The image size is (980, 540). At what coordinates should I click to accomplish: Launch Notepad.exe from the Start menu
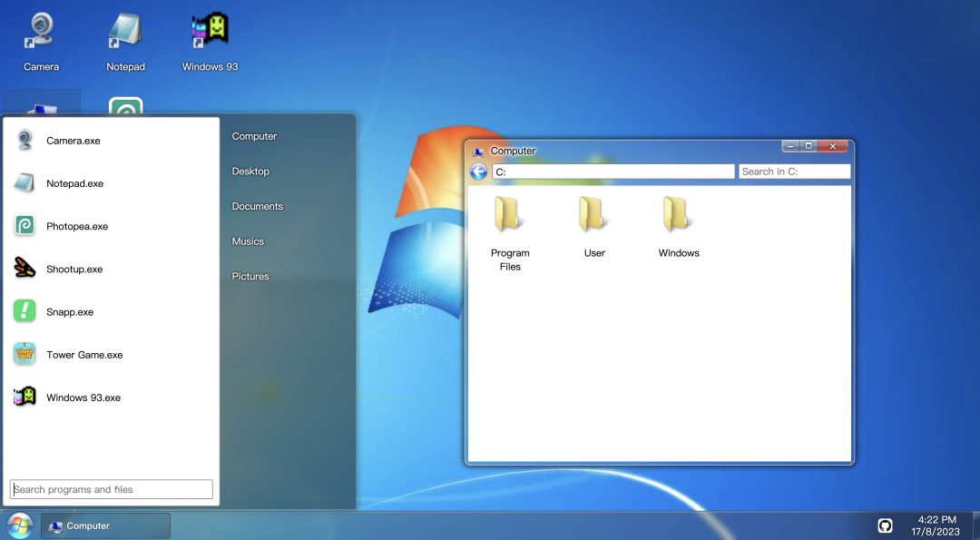click(112, 183)
